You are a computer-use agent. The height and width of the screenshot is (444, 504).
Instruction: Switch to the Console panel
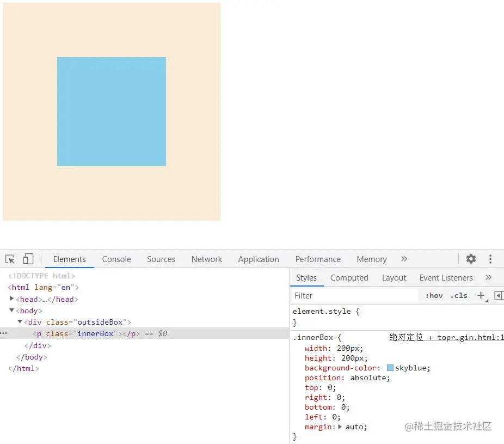116,259
